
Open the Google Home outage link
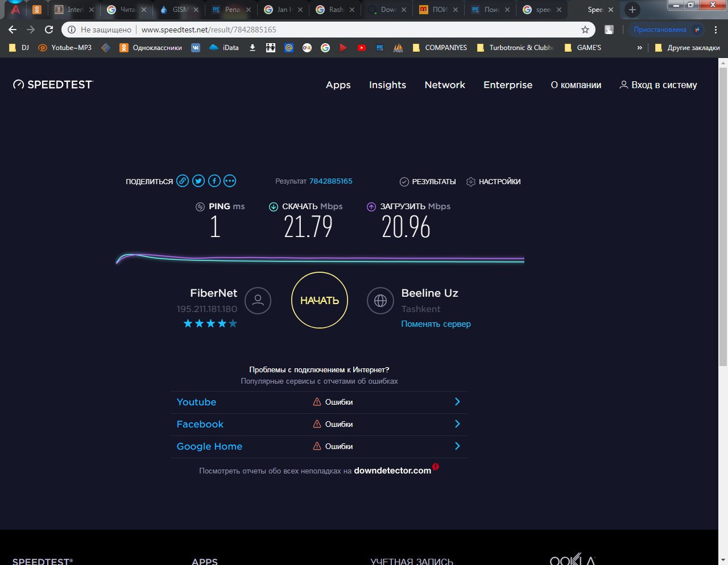(209, 446)
